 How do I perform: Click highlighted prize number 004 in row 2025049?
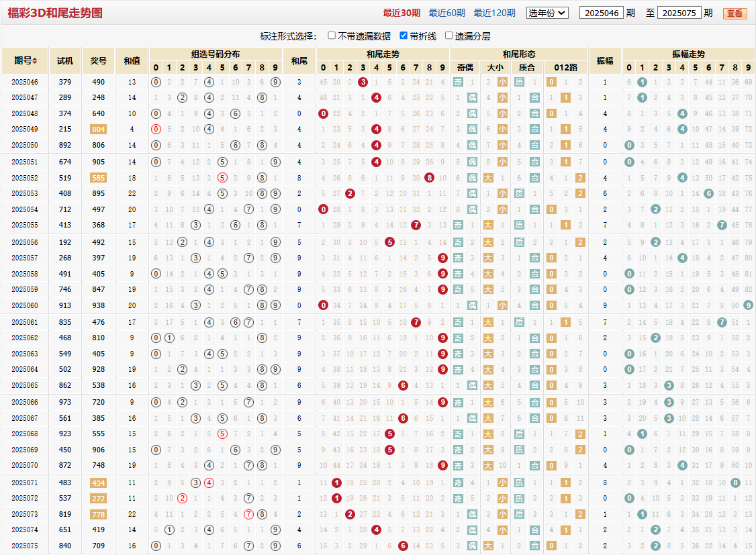coord(98,129)
